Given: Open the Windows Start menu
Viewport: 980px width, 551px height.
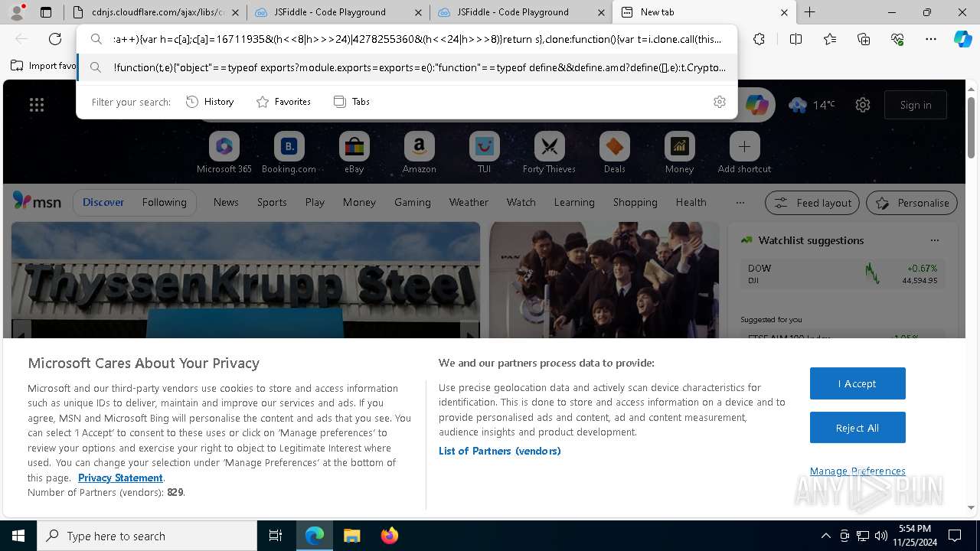Looking at the screenshot, I should tap(18, 536).
